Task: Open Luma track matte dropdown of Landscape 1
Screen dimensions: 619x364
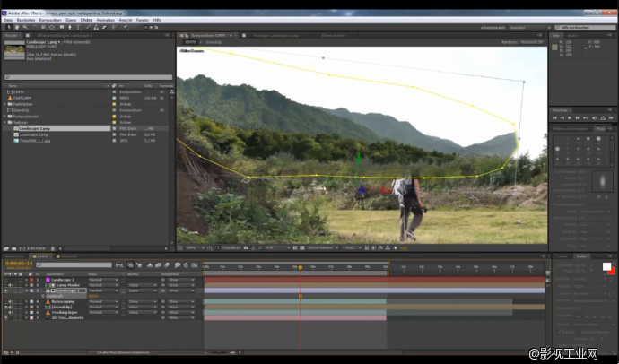Action: (142, 290)
